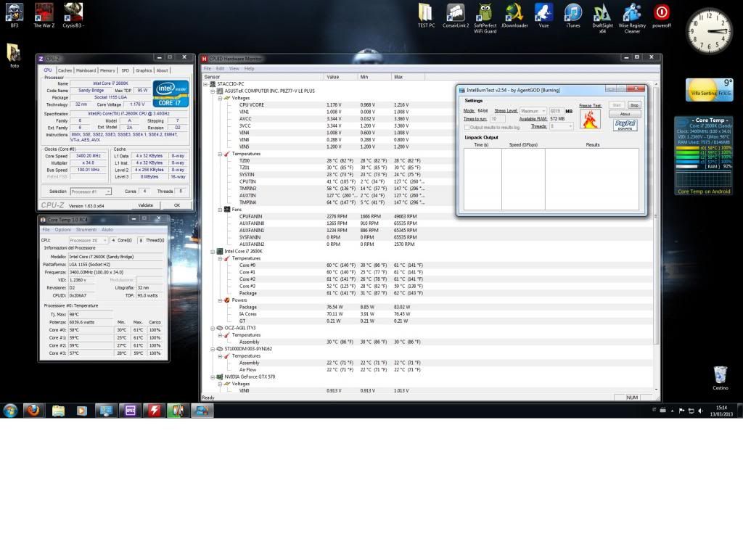Open the iTunes desktop icon
The image size is (743, 560).
(x=572, y=13)
